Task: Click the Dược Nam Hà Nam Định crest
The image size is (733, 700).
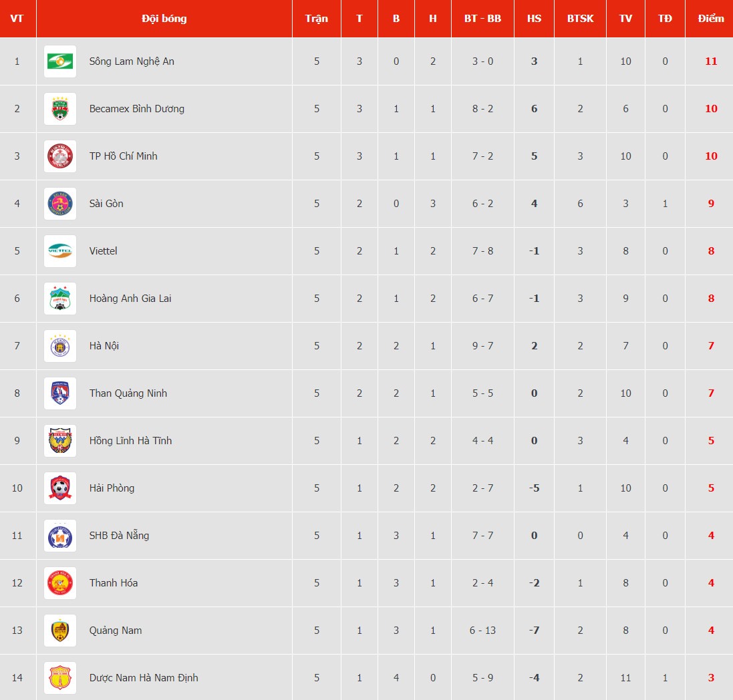Action: click(60, 678)
